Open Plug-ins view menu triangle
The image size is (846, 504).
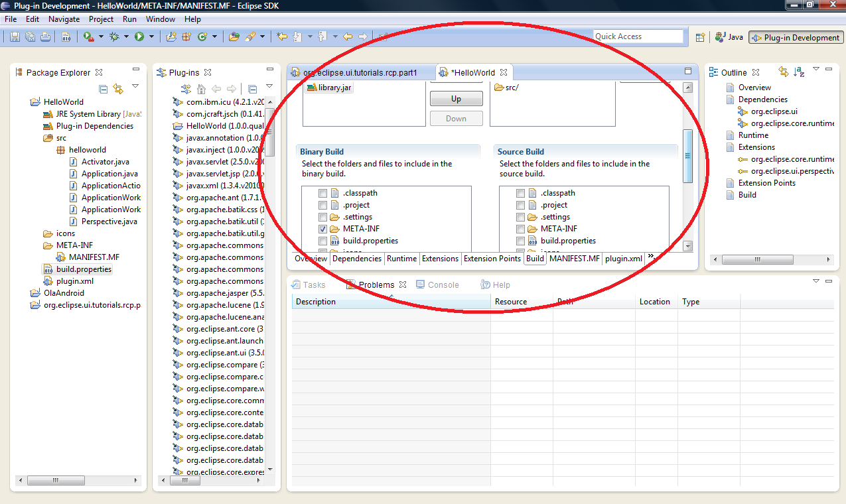(x=269, y=86)
